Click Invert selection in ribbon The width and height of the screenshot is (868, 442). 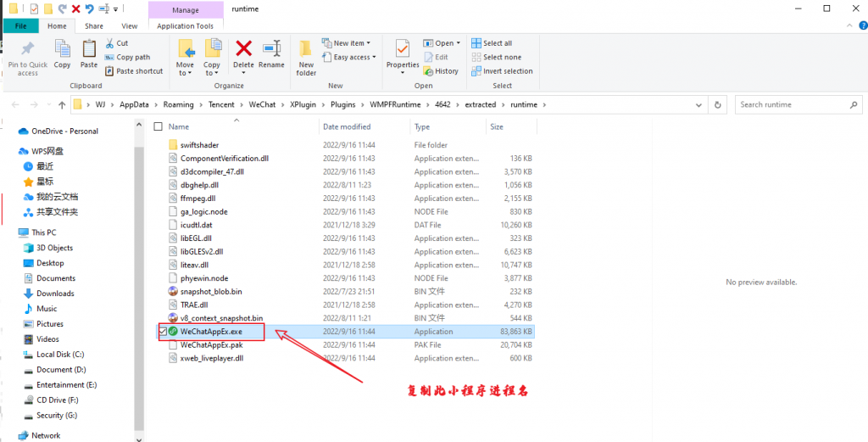coord(502,71)
